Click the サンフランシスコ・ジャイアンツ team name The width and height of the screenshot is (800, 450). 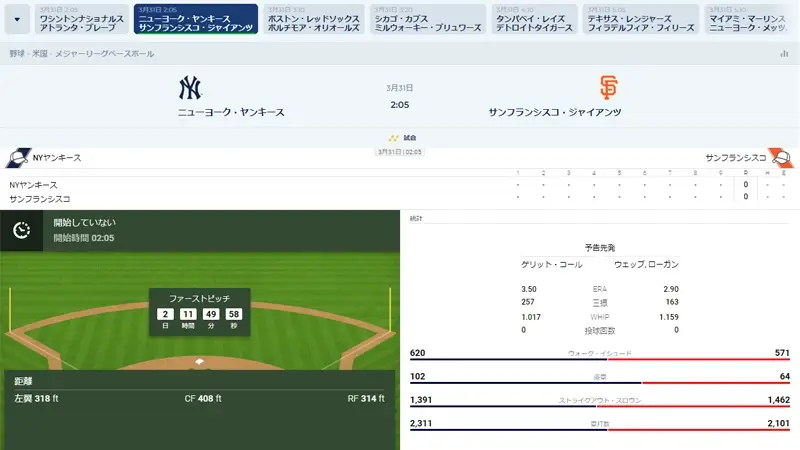pyautogui.click(x=555, y=112)
